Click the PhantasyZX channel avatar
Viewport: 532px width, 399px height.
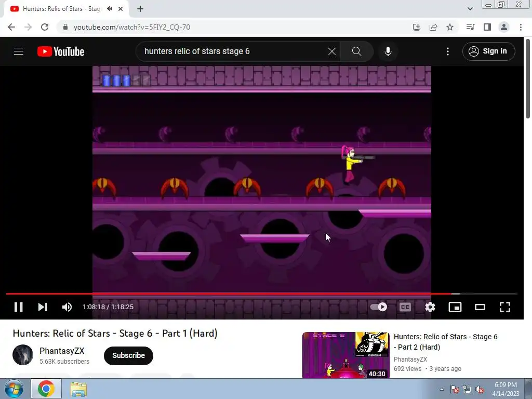[23, 355]
